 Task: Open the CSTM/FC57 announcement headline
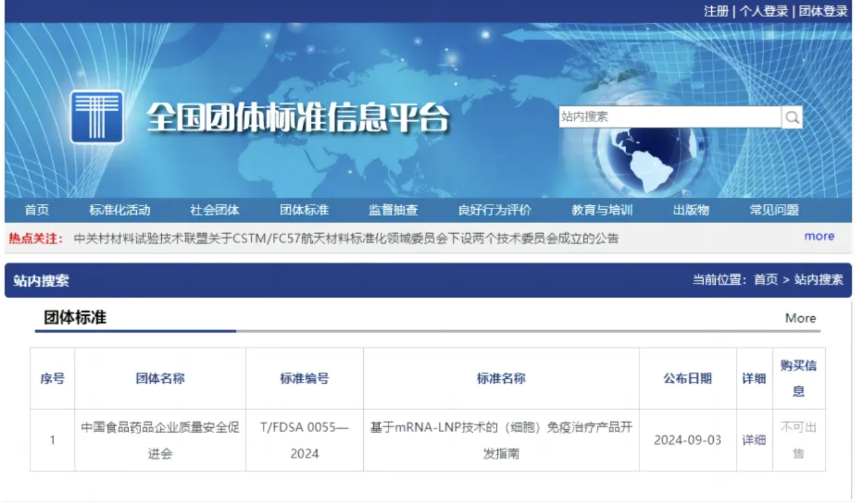coord(346,238)
